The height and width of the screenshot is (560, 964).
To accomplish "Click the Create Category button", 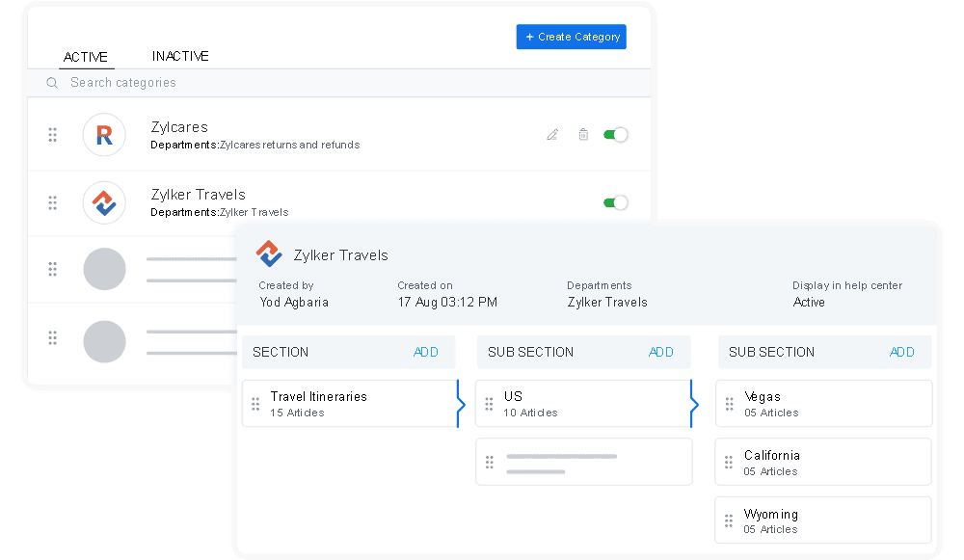I will click(x=572, y=37).
